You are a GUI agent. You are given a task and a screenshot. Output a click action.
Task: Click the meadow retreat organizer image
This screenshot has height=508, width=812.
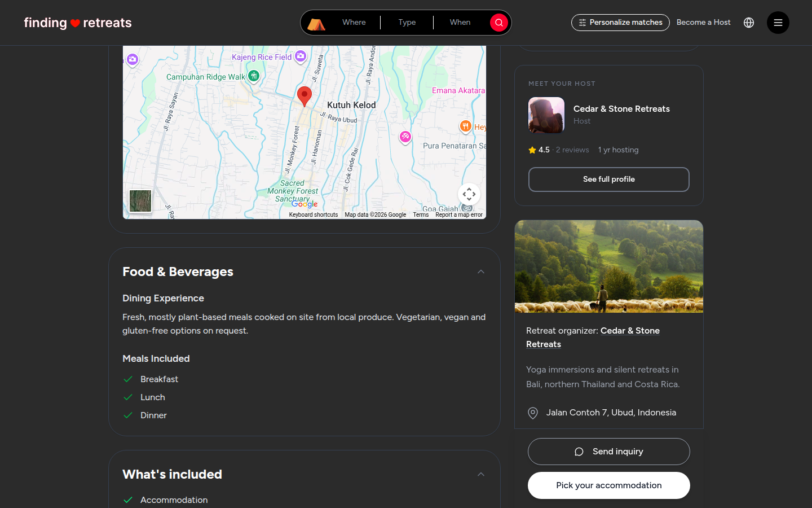click(x=609, y=266)
